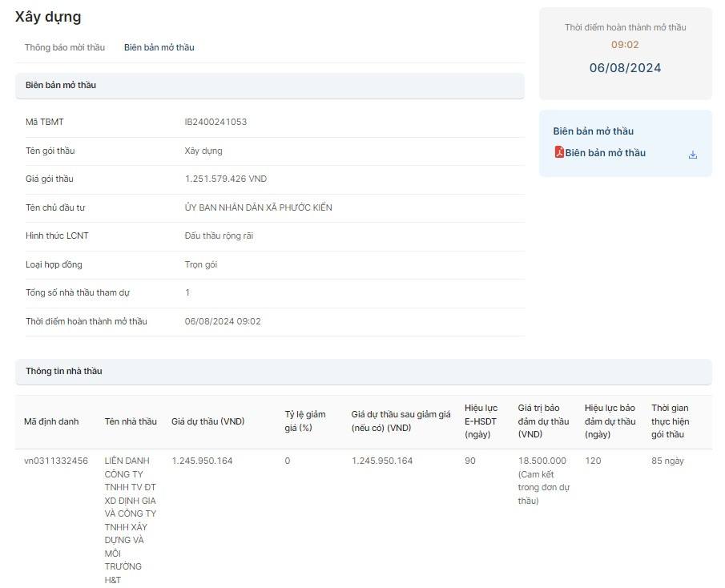This screenshot has height=588, width=725.
Task: Click the Hiệu lực E-HSDT (ngày) header
Action: click(481, 421)
